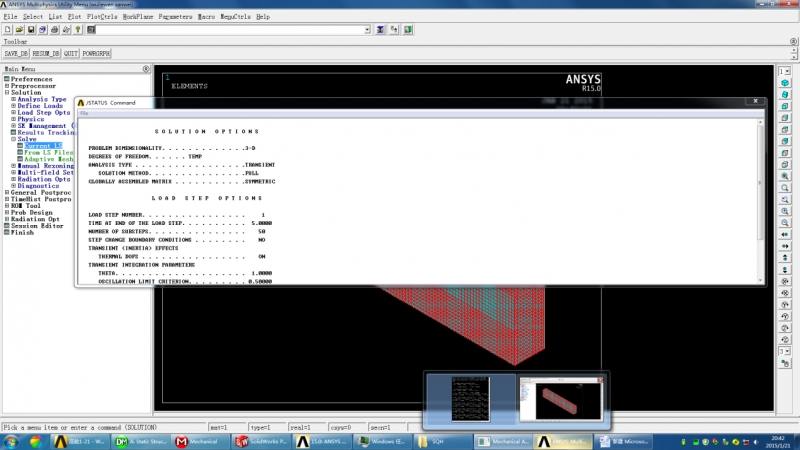The height and width of the screenshot is (450, 800).
Task: Click the Box Zoom magnifier icon
Action: (785, 188)
